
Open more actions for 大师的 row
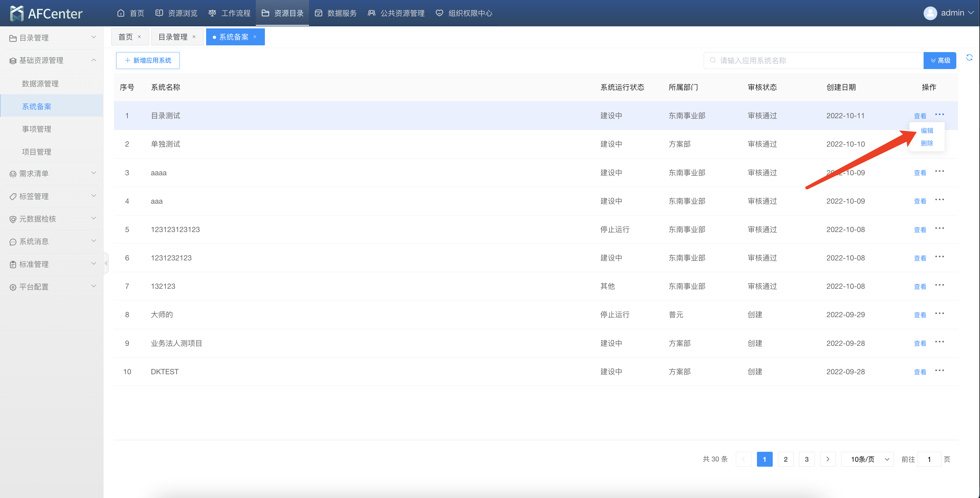(939, 314)
